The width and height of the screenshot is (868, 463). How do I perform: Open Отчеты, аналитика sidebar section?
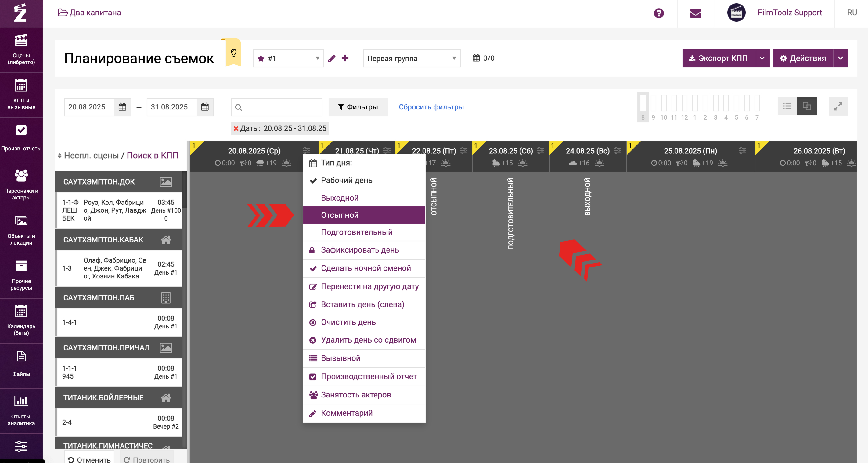point(21,411)
